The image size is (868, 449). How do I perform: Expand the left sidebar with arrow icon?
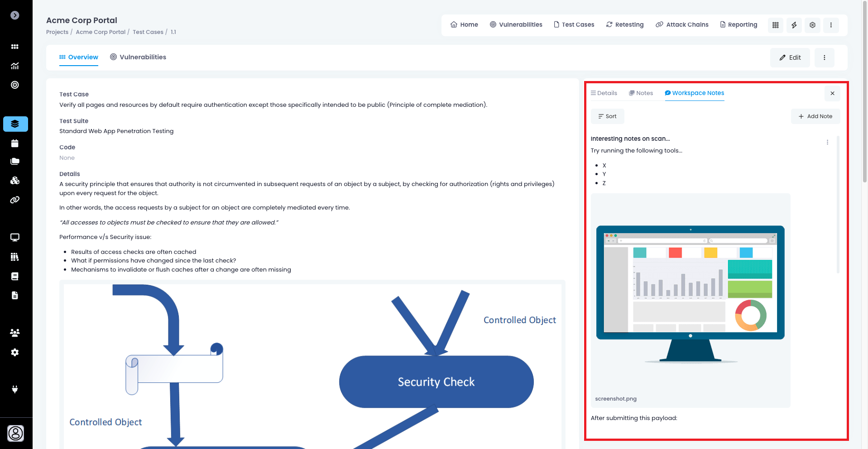point(15,15)
